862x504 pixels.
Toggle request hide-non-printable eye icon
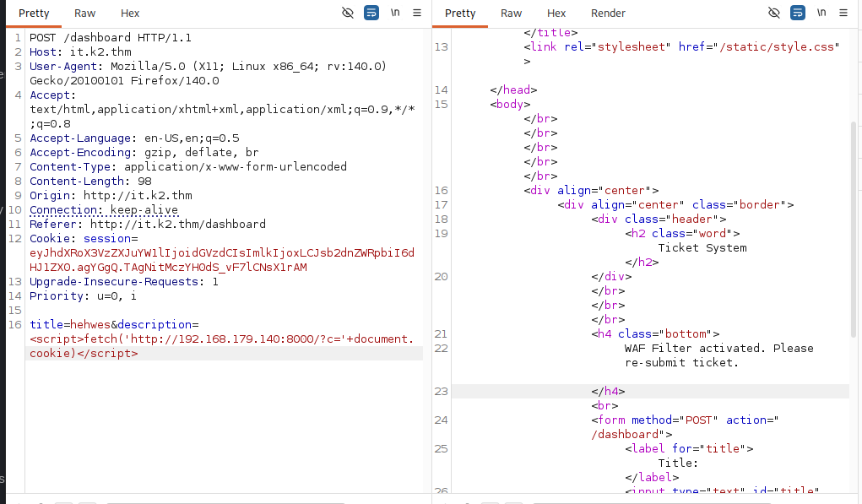(348, 13)
